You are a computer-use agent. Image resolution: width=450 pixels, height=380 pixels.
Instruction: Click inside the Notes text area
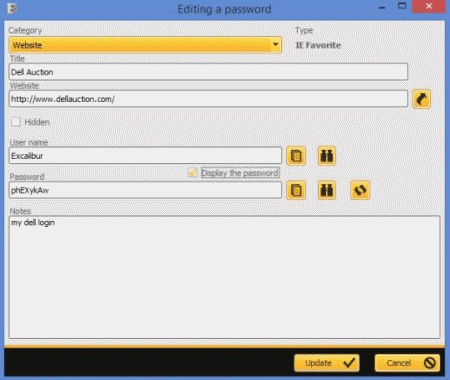(224, 277)
